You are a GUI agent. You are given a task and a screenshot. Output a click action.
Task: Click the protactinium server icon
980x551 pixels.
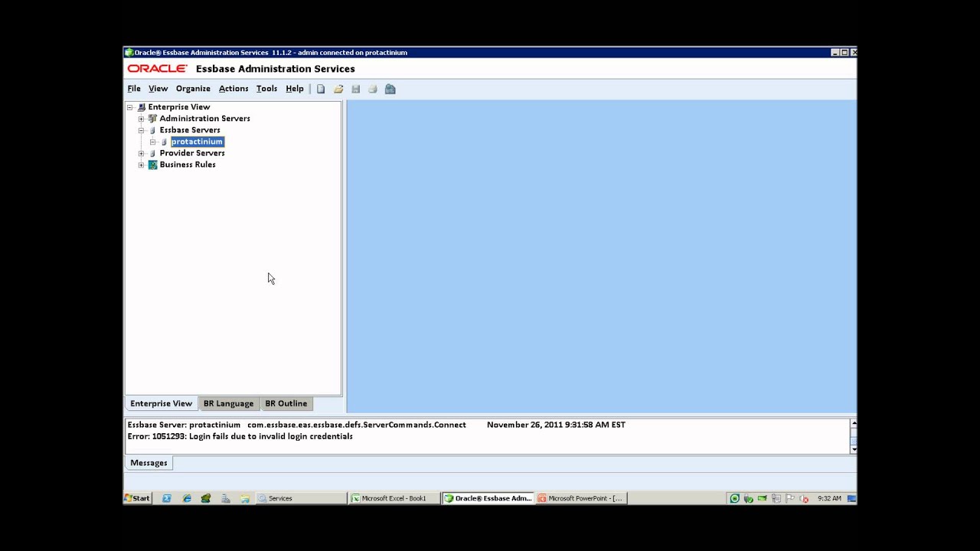point(164,142)
